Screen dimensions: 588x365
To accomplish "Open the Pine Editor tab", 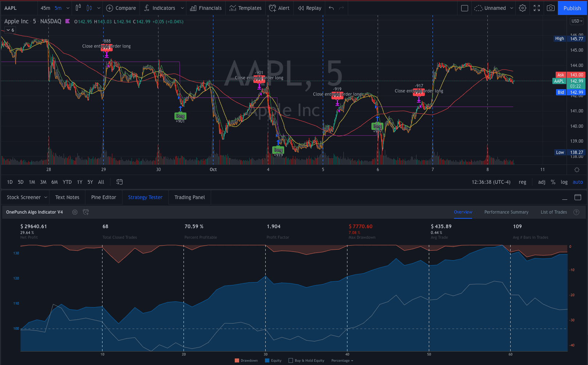I will click(104, 197).
